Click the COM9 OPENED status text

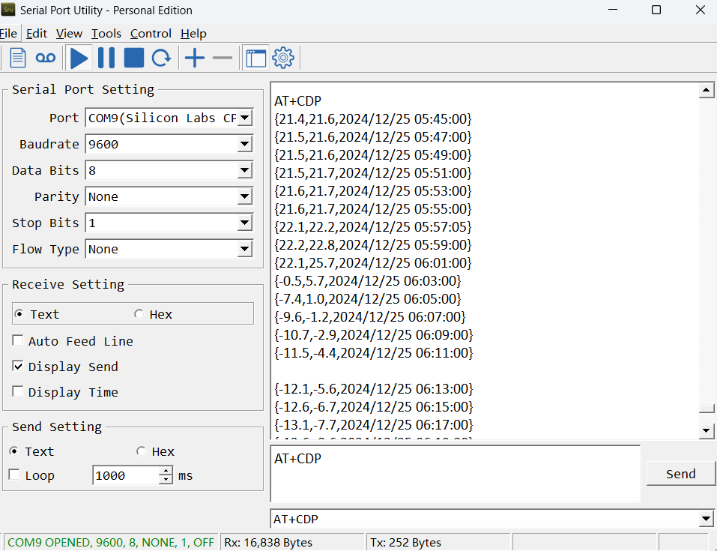pyautogui.click(x=111, y=542)
